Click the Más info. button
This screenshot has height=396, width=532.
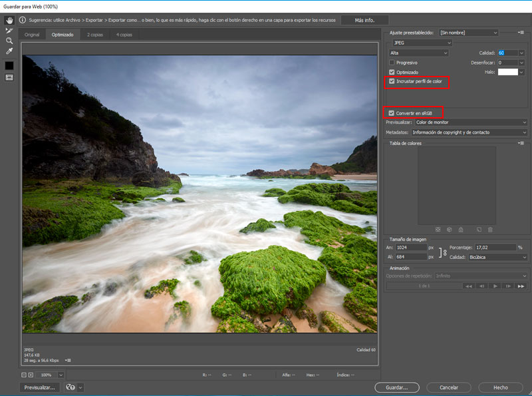click(364, 21)
